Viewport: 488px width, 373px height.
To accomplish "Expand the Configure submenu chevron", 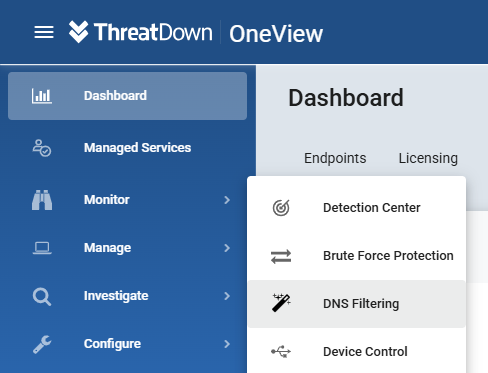I will (x=227, y=344).
